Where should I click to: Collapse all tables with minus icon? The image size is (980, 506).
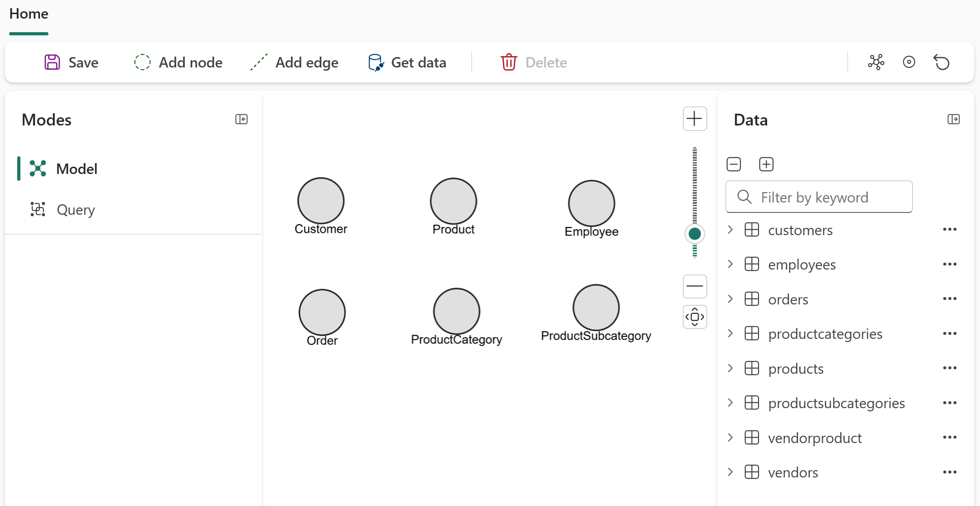pyautogui.click(x=734, y=164)
